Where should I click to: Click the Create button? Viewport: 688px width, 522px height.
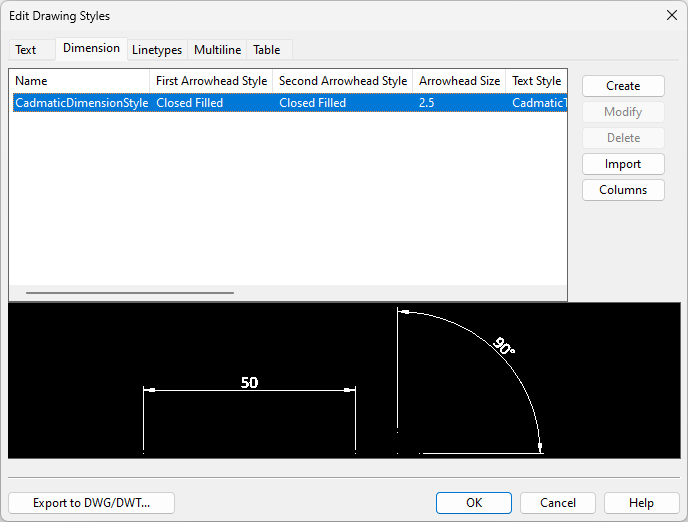point(623,86)
